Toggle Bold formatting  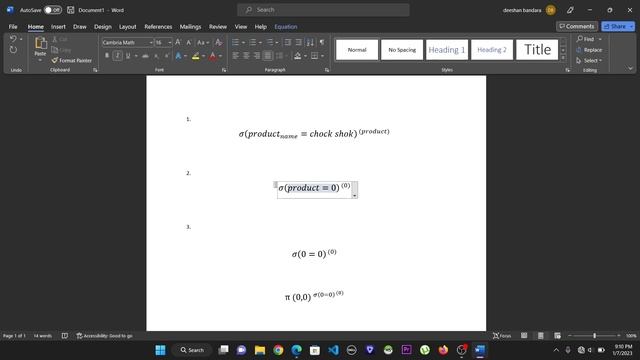pos(107,56)
